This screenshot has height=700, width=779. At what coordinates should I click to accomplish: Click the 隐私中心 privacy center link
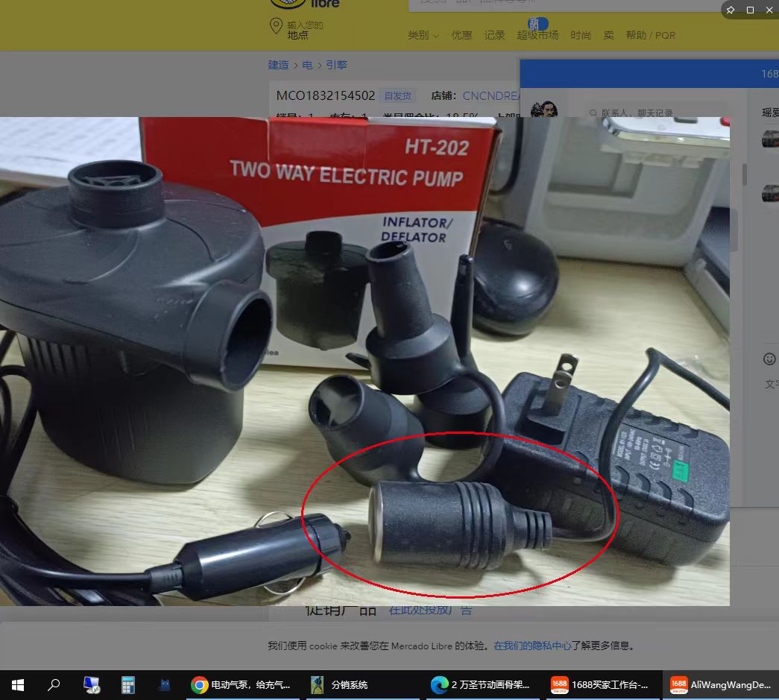532,646
